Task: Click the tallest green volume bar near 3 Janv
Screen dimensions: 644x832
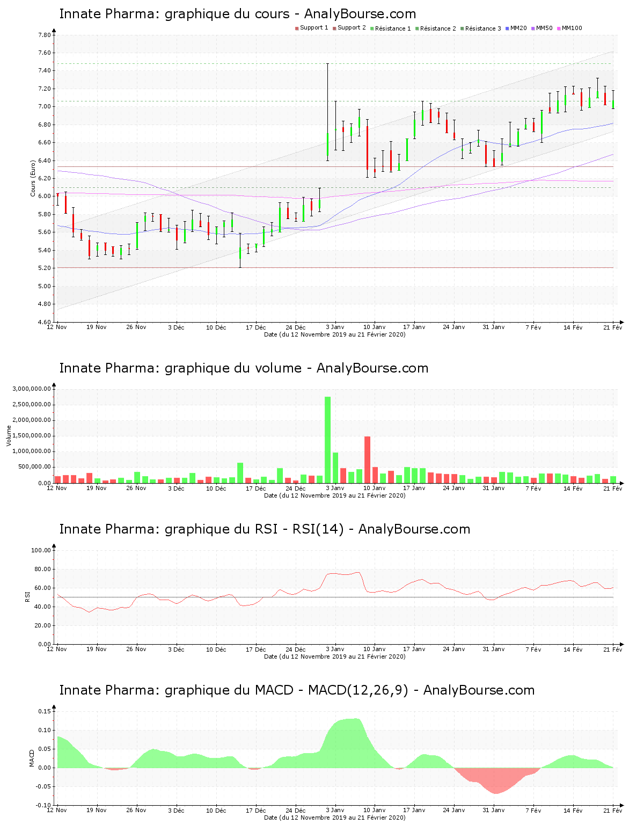Action: point(328,440)
